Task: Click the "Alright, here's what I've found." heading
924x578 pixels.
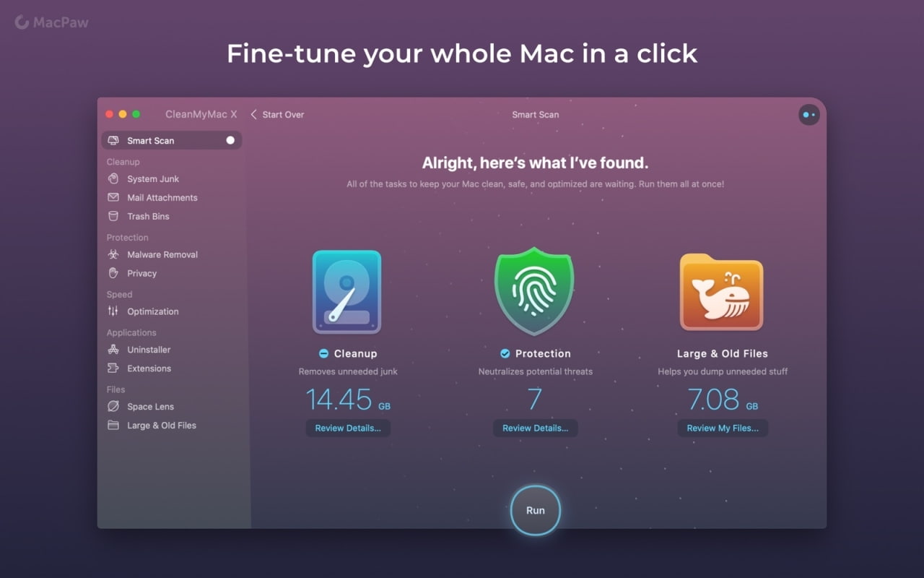Action: click(536, 163)
